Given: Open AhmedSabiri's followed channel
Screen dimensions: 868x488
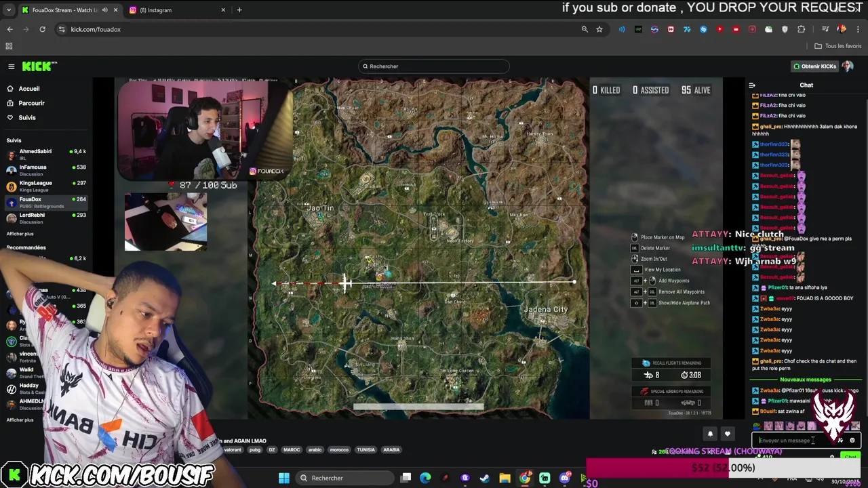Looking at the screenshot, I should click(x=46, y=154).
